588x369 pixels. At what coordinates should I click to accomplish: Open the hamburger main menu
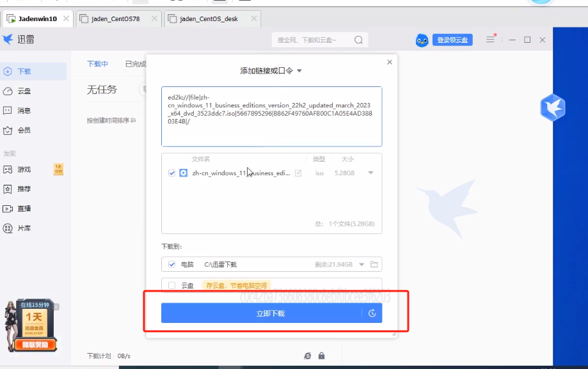click(491, 40)
